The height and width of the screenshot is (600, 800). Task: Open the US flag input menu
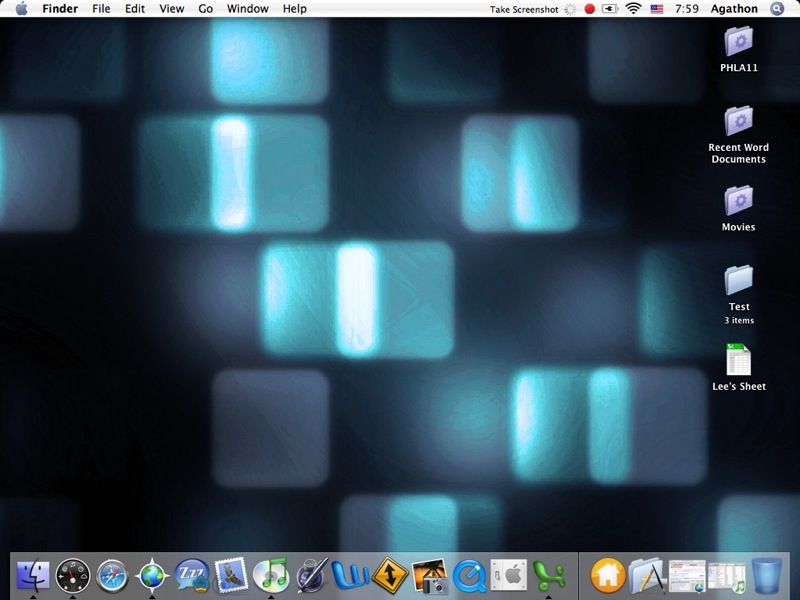[x=657, y=9]
